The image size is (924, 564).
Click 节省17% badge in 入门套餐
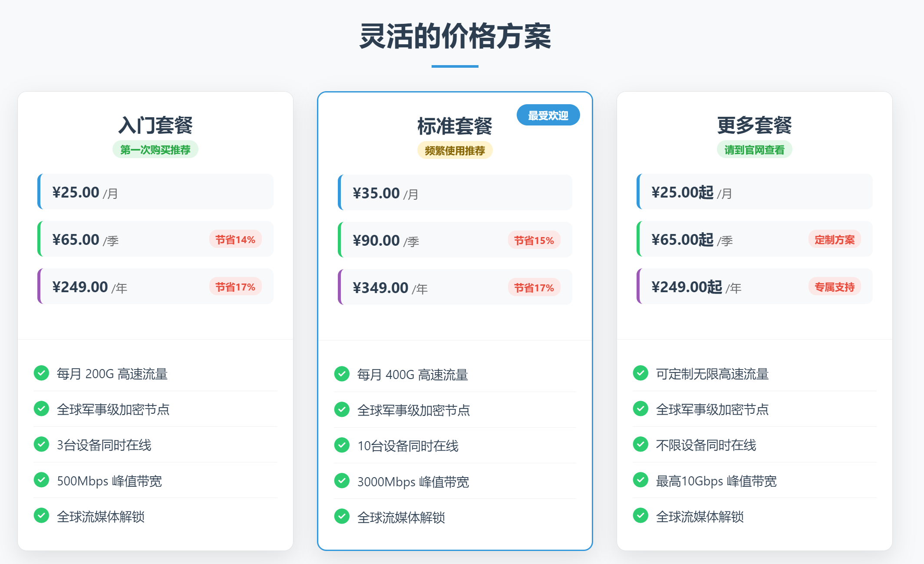point(235,287)
